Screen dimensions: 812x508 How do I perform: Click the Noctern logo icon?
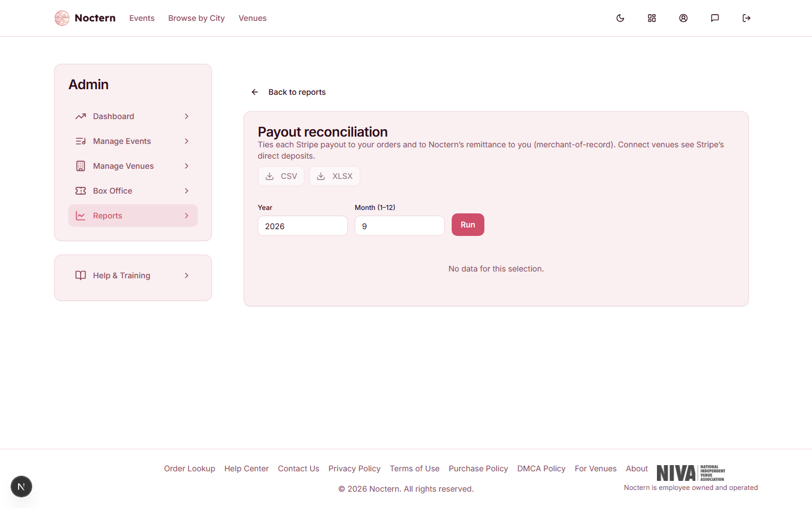coord(62,18)
